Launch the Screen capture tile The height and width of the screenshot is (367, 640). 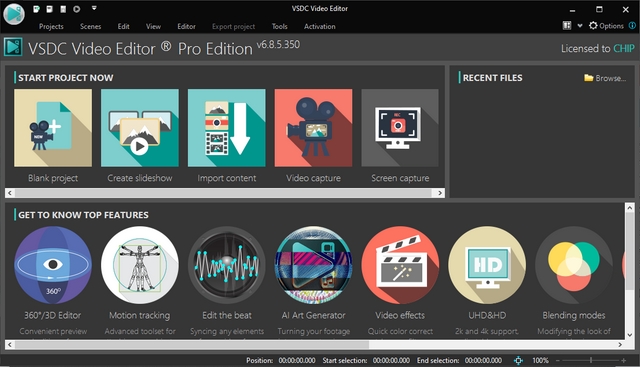[400, 128]
